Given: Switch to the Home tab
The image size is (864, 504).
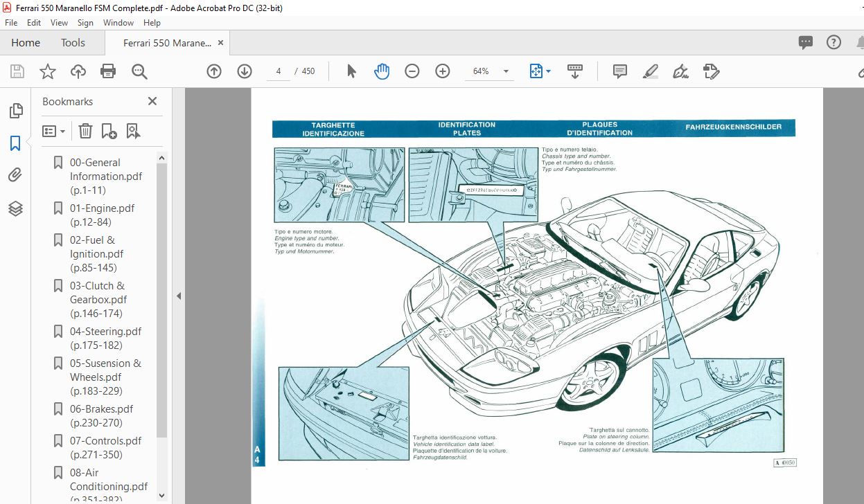Looking at the screenshot, I should point(26,43).
